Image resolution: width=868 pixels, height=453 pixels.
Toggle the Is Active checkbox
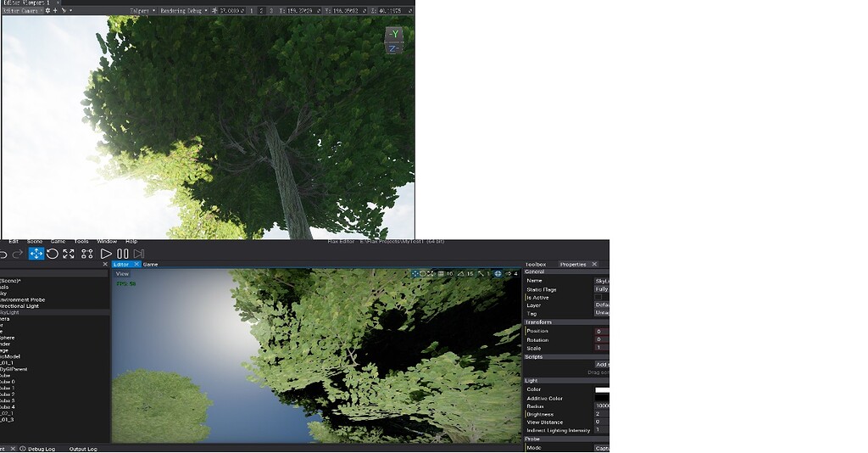click(598, 298)
